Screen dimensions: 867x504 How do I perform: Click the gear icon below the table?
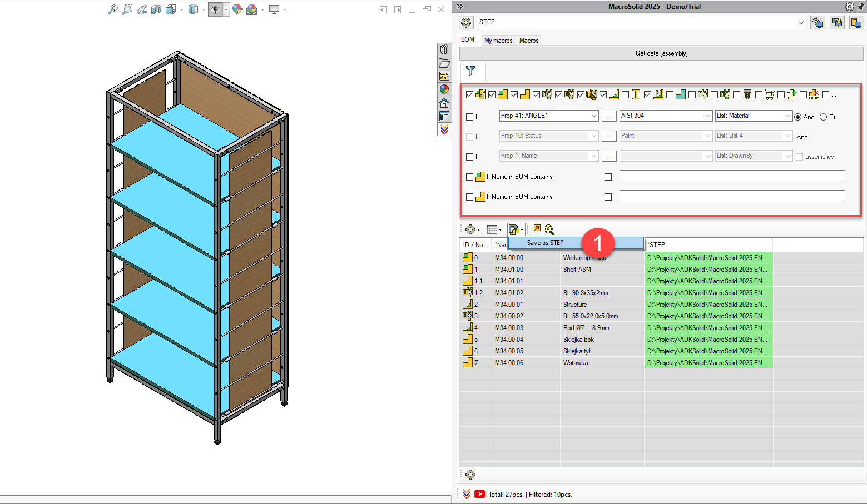pyautogui.click(x=470, y=475)
